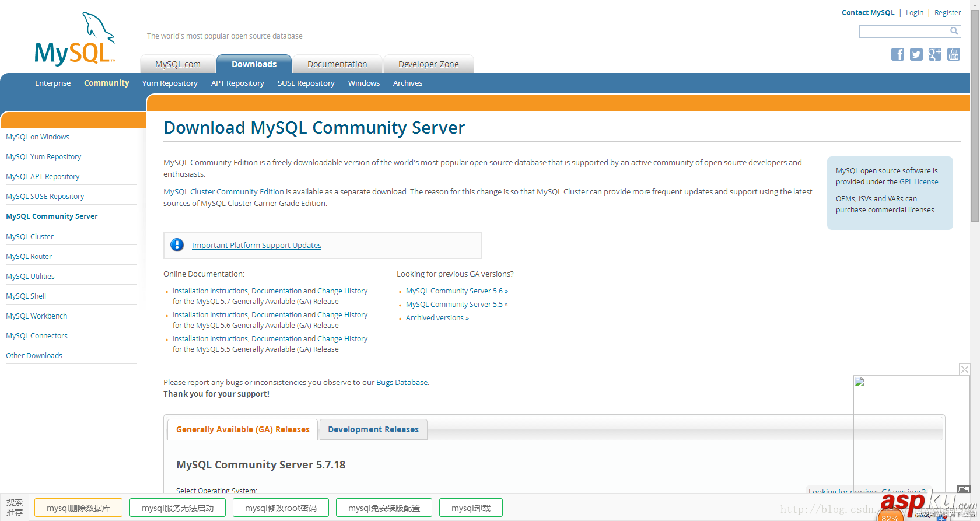The width and height of the screenshot is (980, 521).
Task: Open the Documentation tab
Action: (337, 64)
